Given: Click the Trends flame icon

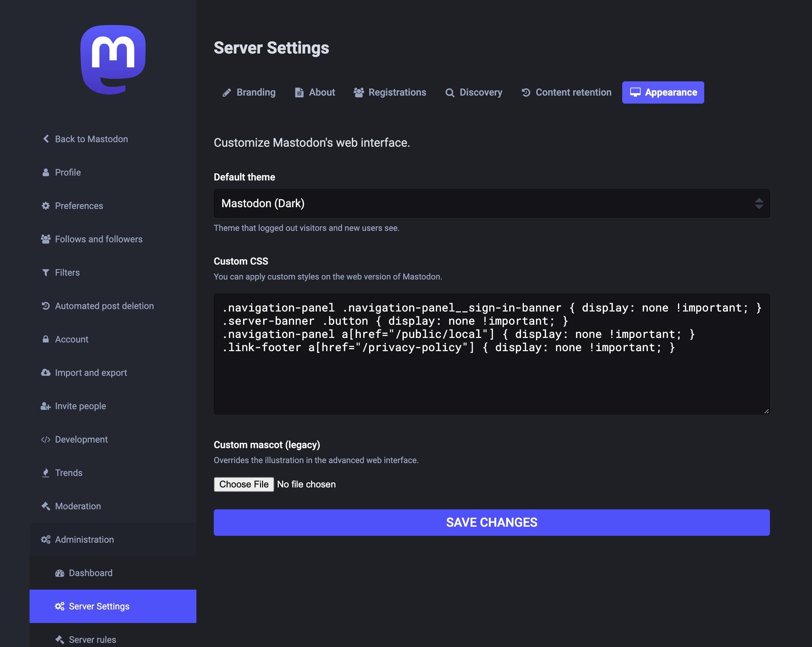Looking at the screenshot, I should click(x=46, y=472).
